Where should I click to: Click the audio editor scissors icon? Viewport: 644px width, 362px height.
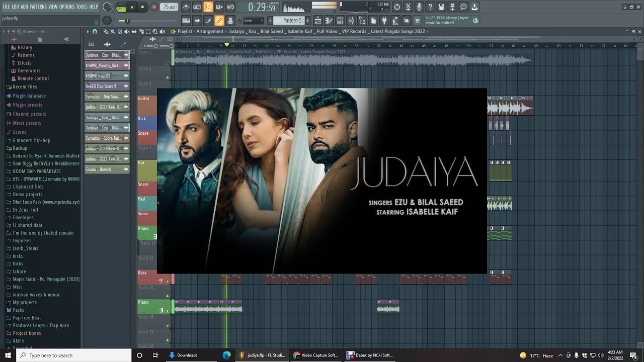(x=408, y=7)
